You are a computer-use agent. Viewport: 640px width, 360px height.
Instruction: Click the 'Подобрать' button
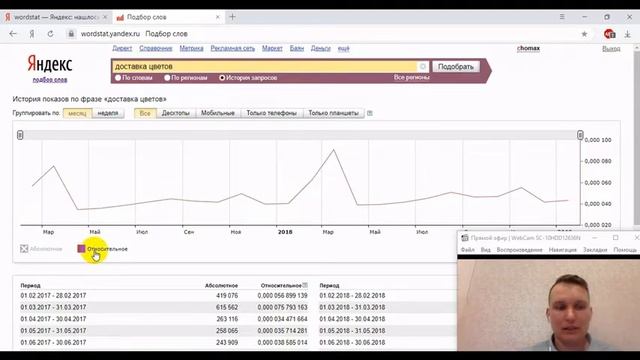point(456,67)
